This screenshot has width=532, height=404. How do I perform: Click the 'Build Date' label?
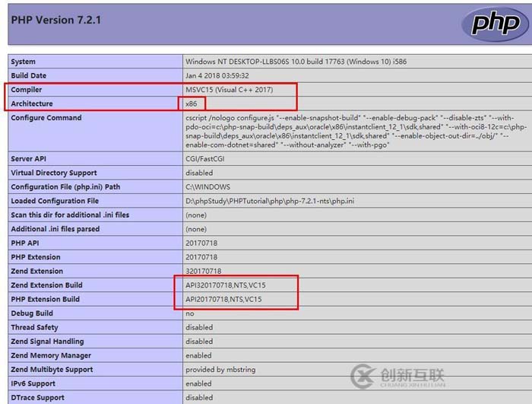point(29,75)
